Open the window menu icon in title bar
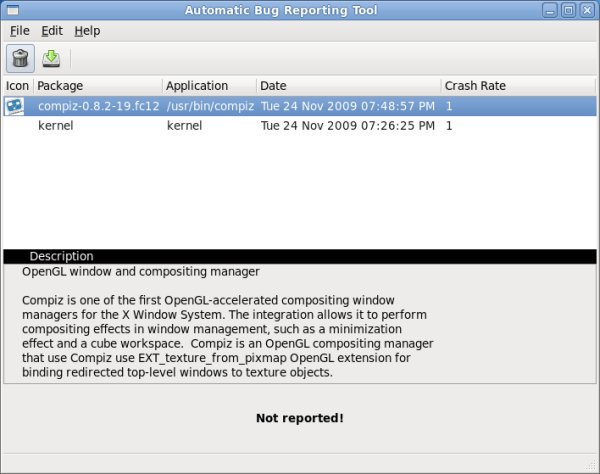 (x=12, y=10)
